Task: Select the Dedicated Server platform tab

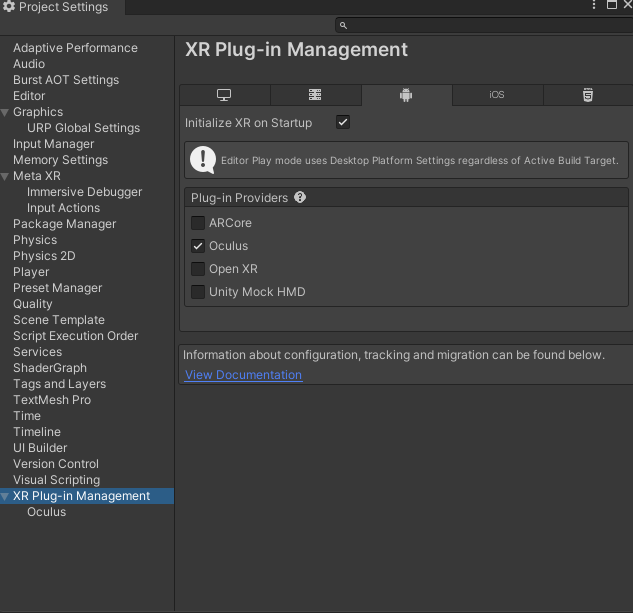Action: click(315, 95)
